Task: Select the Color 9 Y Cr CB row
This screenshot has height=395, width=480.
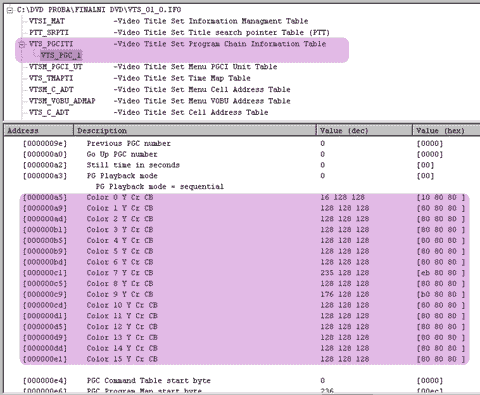Action: tap(244, 294)
